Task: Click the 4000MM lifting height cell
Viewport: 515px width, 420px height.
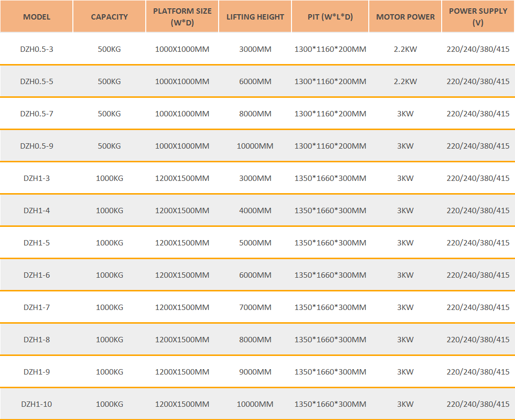Action: click(255, 210)
